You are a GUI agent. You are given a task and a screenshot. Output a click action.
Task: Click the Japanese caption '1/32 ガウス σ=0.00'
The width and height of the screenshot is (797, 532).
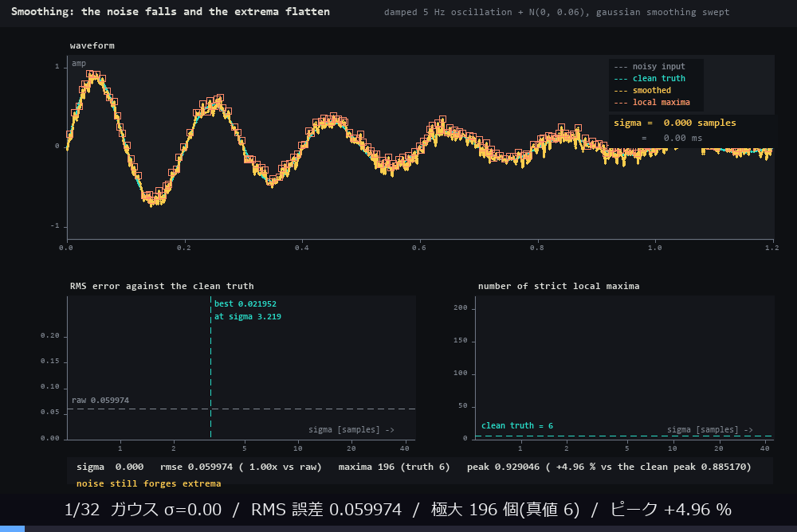(143, 510)
